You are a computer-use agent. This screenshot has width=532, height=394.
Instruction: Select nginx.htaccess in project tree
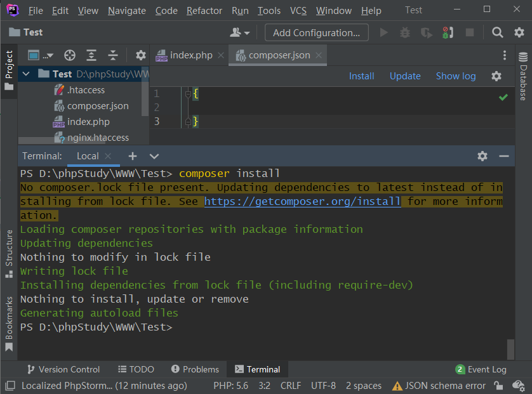[x=91, y=138]
